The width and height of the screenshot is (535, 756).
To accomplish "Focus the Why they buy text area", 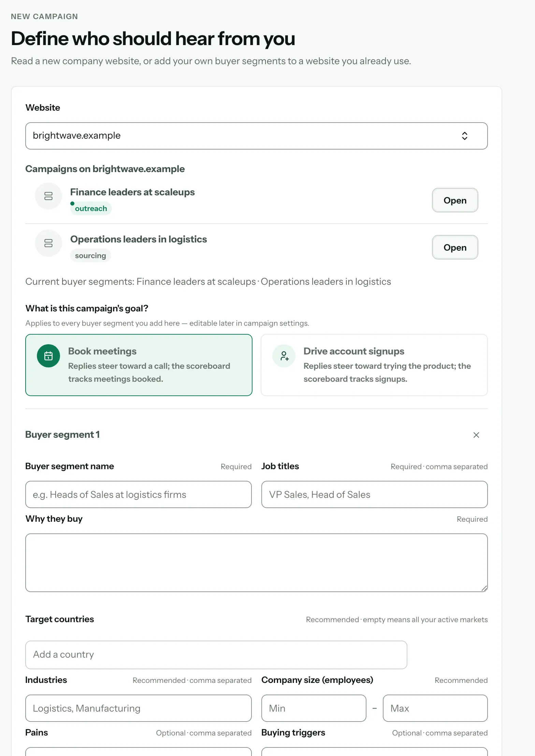I will (x=257, y=563).
